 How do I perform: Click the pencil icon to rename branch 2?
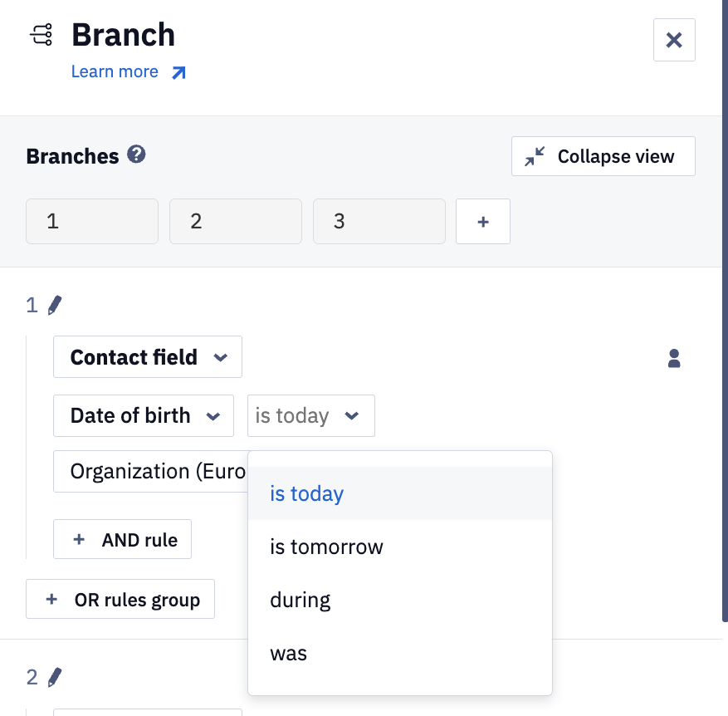[x=55, y=677]
